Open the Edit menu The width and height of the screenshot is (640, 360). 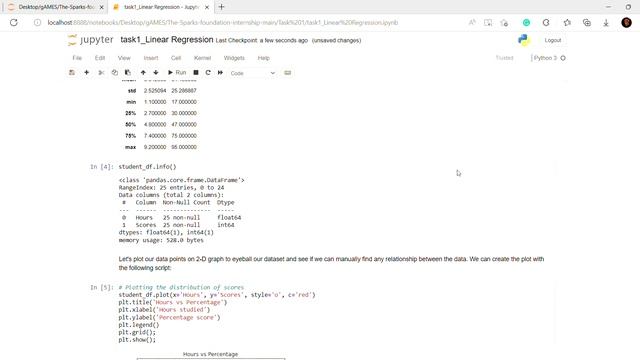(100, 58)
